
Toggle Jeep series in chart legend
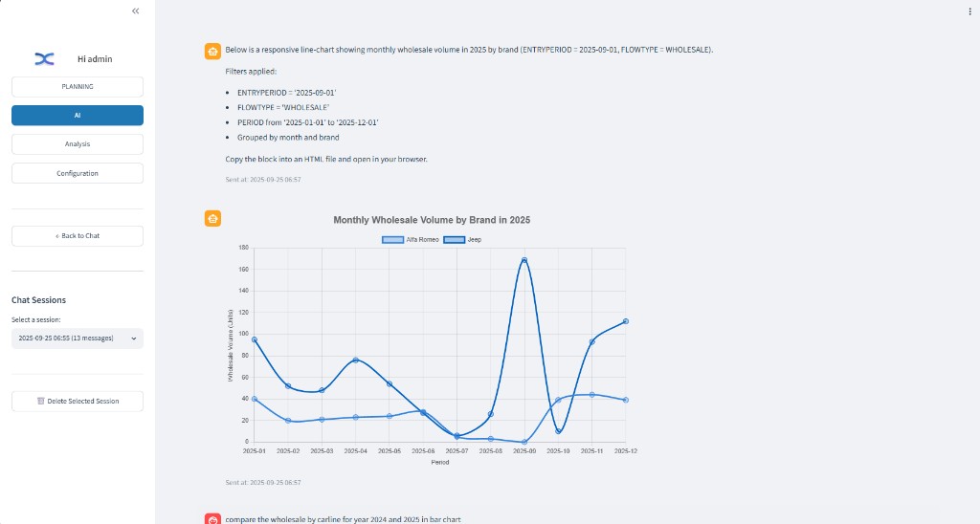[x=462, y=240]
